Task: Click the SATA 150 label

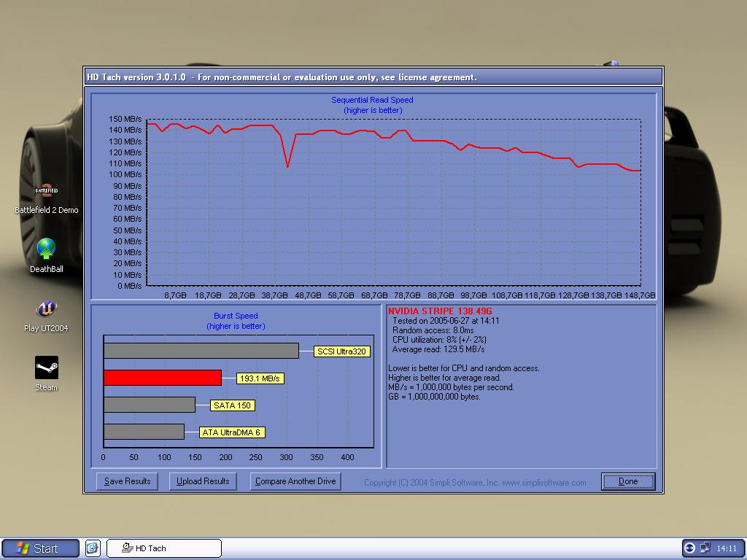Action: (233, 405)
